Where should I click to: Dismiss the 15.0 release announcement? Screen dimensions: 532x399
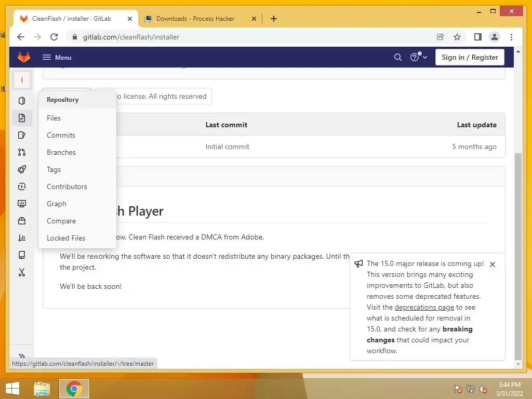tap(493, 264)
